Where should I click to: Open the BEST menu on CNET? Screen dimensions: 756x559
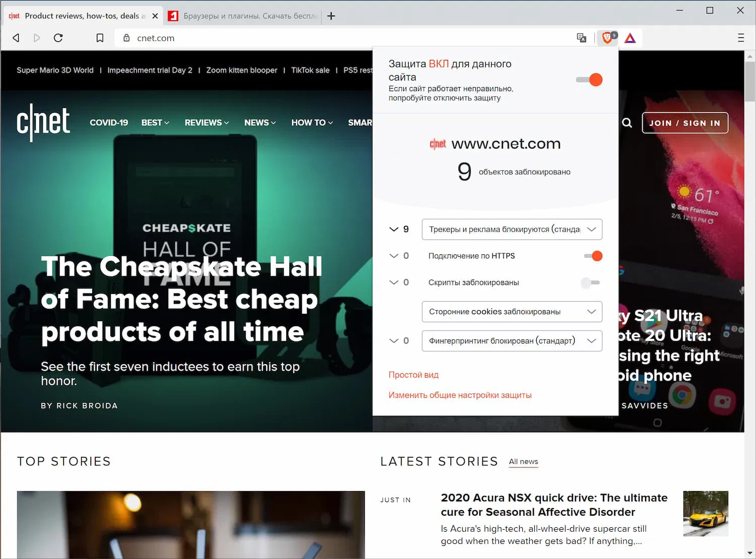(155, 122)
